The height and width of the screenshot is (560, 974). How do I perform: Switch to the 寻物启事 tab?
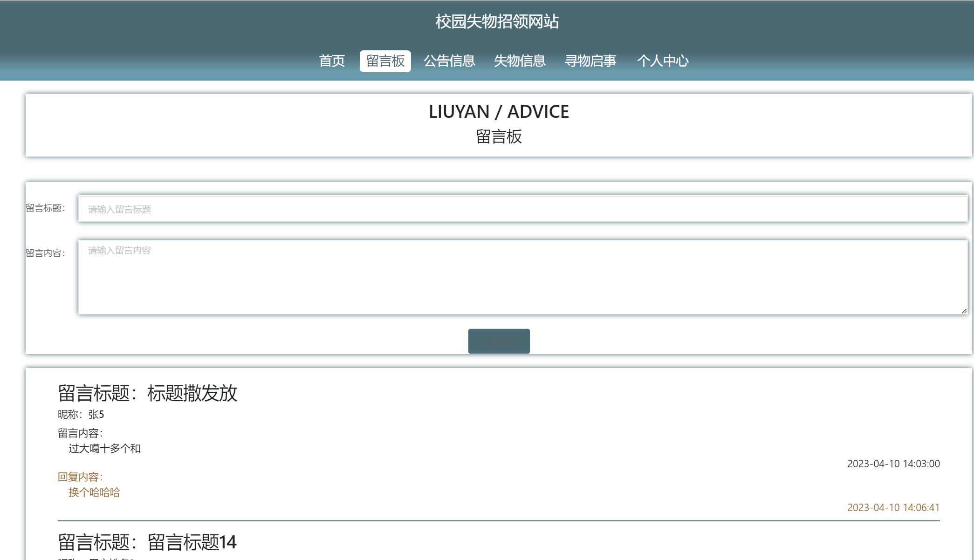590,61
